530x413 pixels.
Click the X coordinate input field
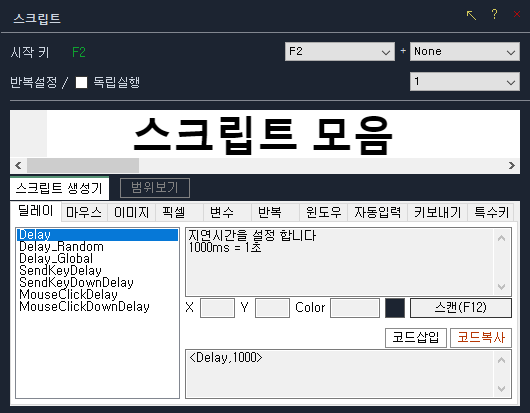tap(217, 308)
